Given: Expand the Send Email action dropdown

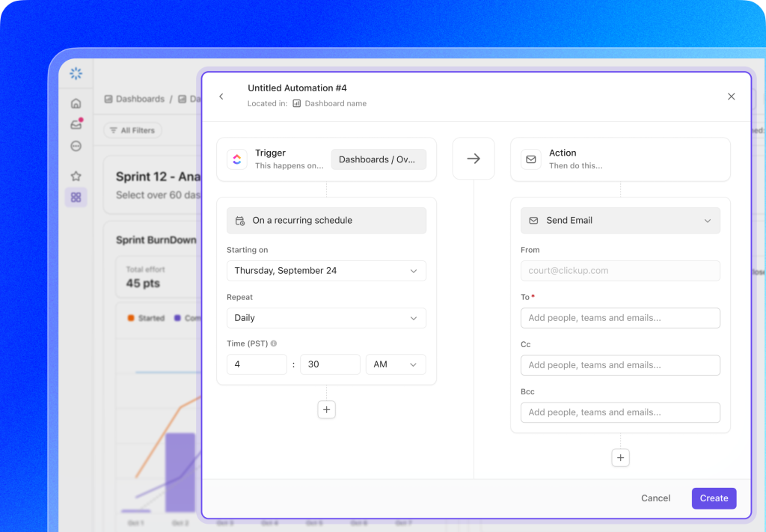Looking at the screenshot, I should pyautogui.click(x=620, y=221).
